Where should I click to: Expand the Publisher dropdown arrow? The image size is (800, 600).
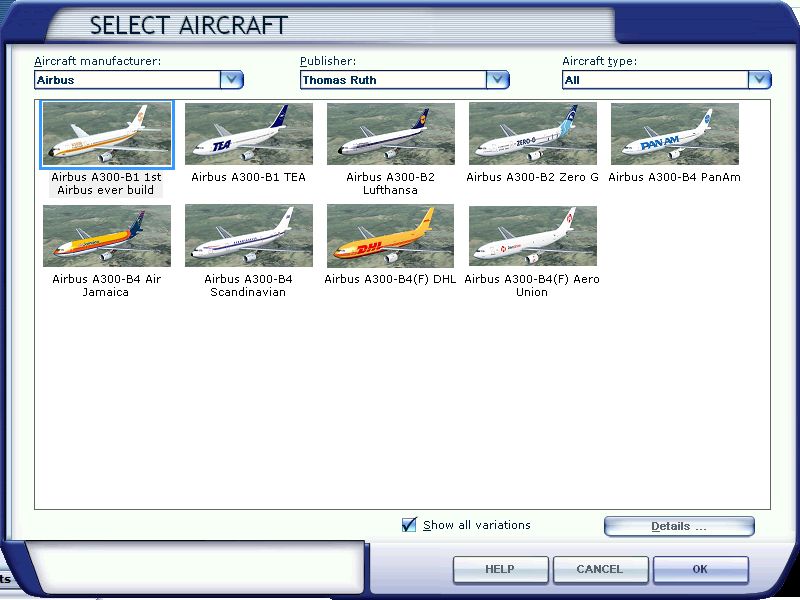[x=498, y=80]
